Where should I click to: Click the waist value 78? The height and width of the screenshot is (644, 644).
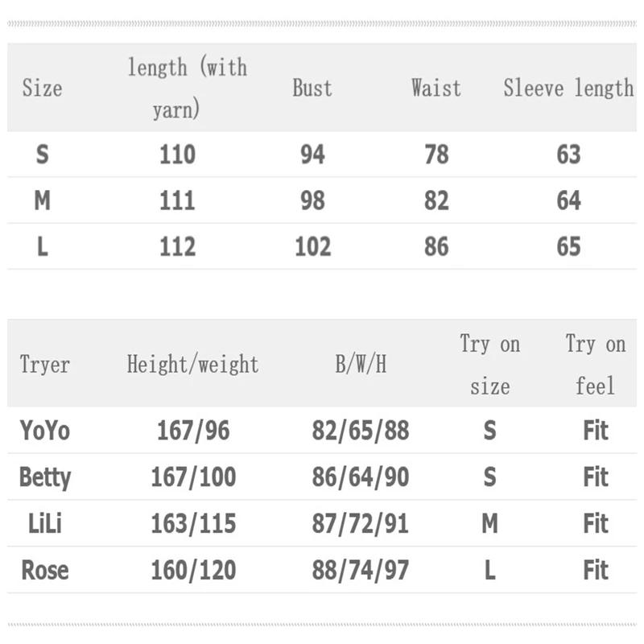click(x=436, y=154)
